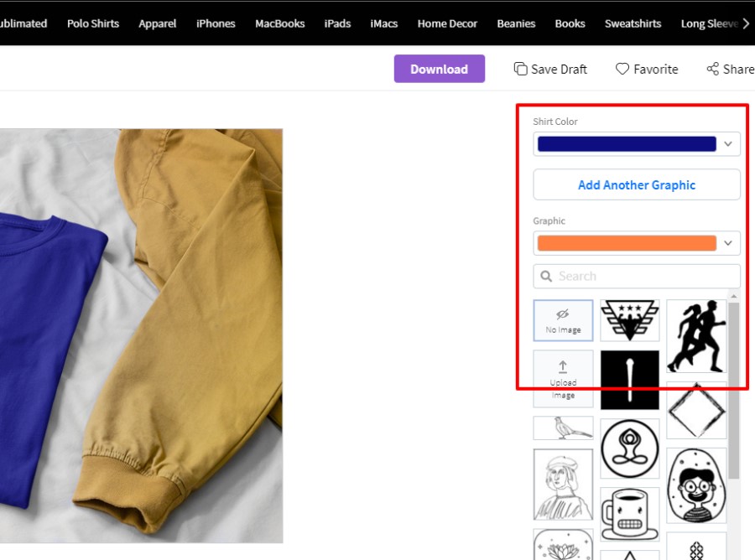Save the mockup via Save Draft text
This screenshot has width=755, height=560.
pos(559,70)
